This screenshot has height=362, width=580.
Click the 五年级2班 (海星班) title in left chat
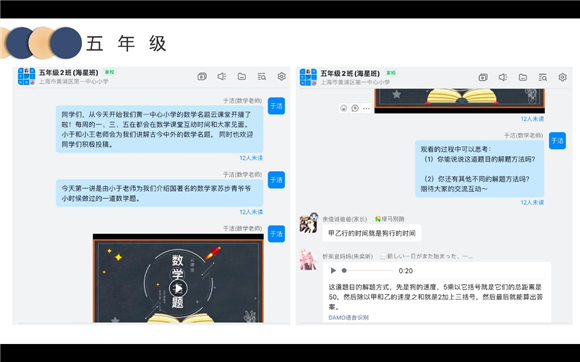click(69, 72)
